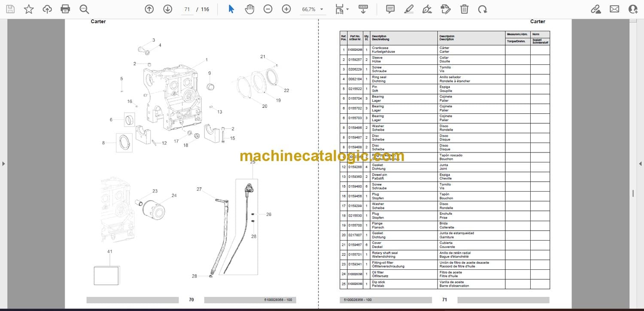The width and height of the screenshot is (644, 311).
Task: Select part number '0159486'
Action: tap(355, 128)
